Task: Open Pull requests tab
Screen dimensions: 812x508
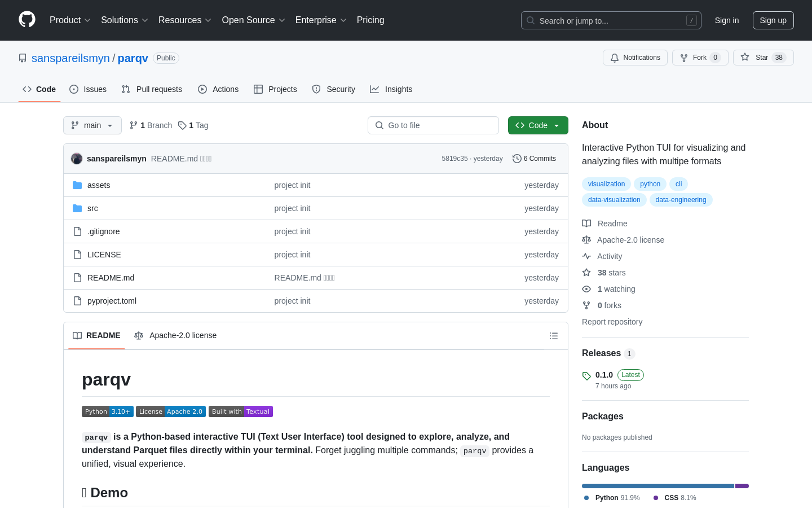Action: pos(152,89)
